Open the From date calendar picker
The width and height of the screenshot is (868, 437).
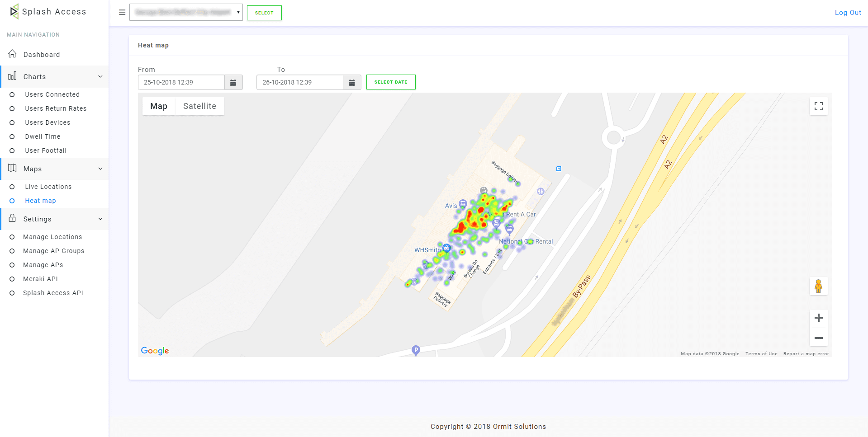pos(233,82)
